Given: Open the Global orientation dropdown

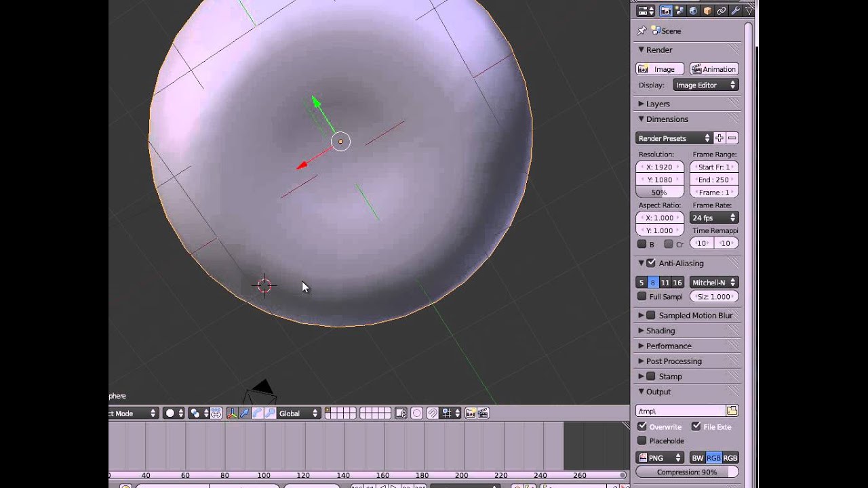Looking at the screenshot, I should (298, 413).
